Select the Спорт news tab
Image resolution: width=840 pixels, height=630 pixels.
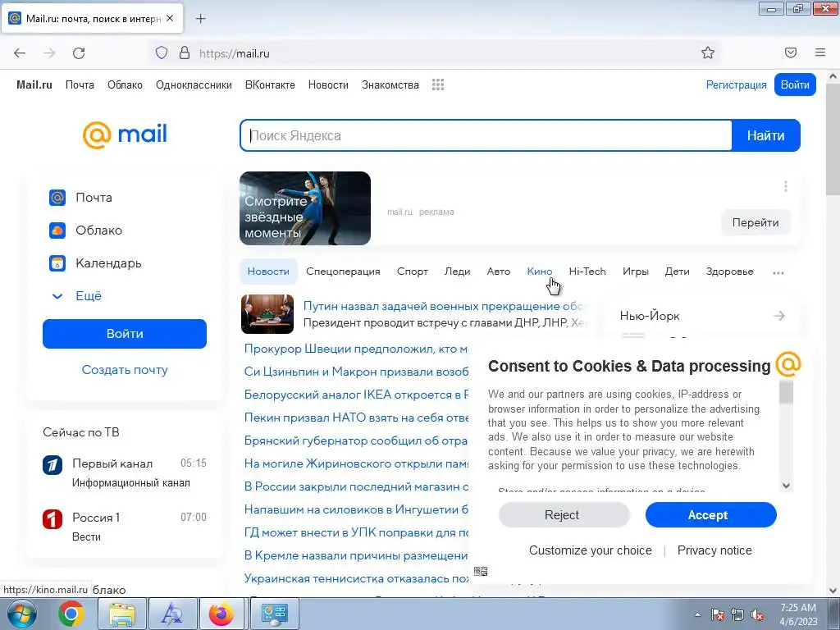pyautogui.click(x=413, y=272)
